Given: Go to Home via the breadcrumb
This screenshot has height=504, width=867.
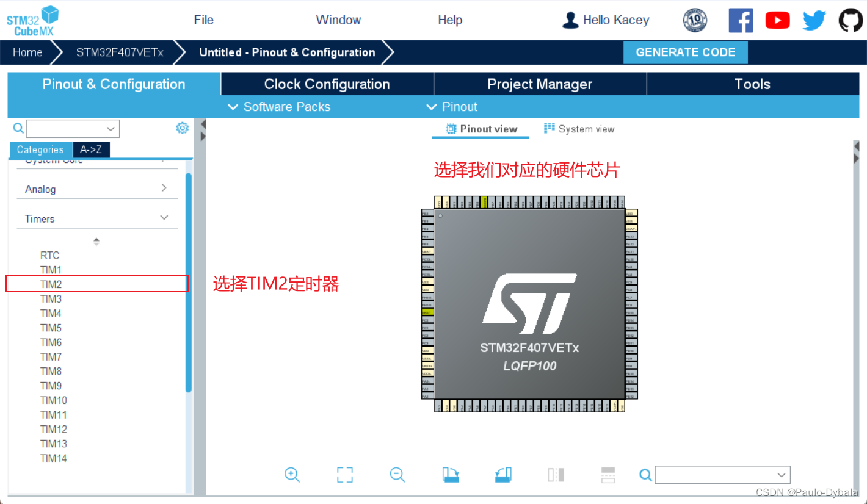Looking at the screenshot, I should point(27,52).
